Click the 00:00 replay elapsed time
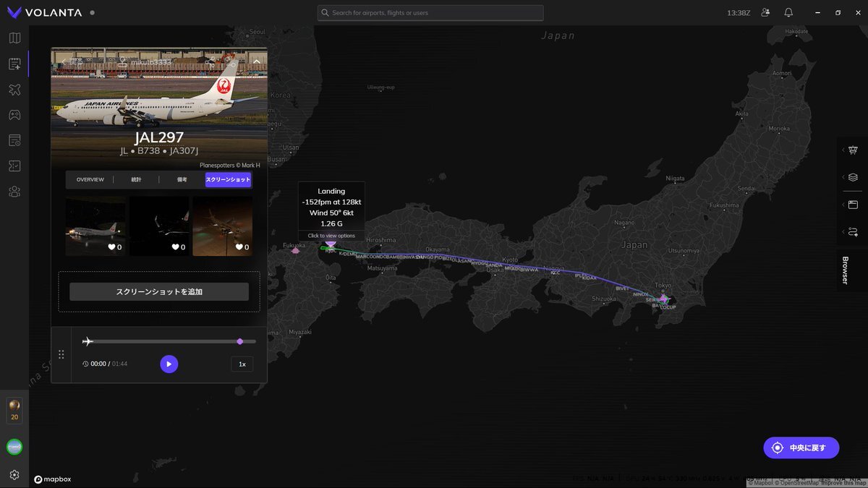The height and width of the screenshot is (488, 868). point(98,364)
